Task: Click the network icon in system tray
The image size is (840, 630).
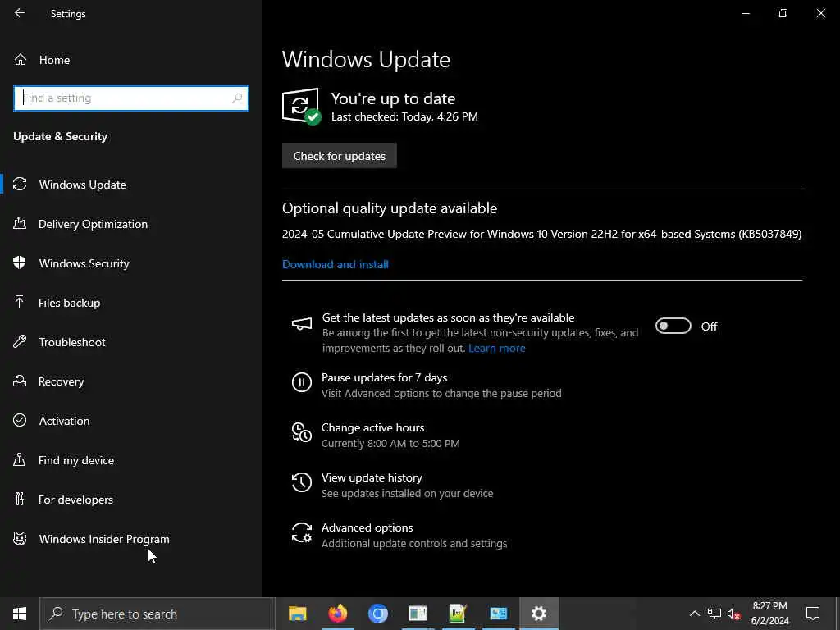Action: click(x=714, y=614)
